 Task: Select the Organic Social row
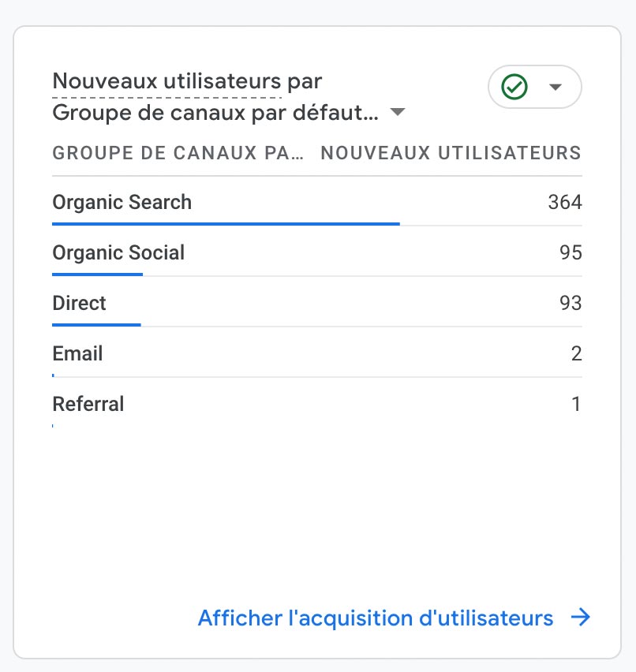point(317,252)
